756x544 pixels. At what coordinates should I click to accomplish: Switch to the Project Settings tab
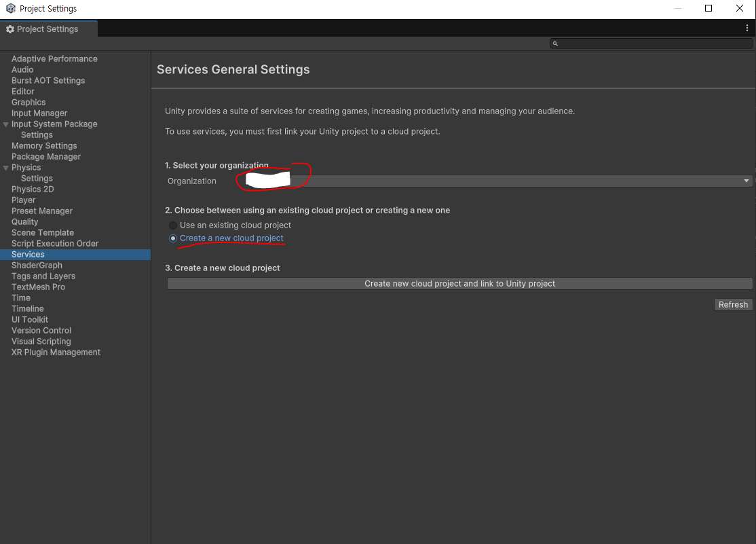[48, 29]
